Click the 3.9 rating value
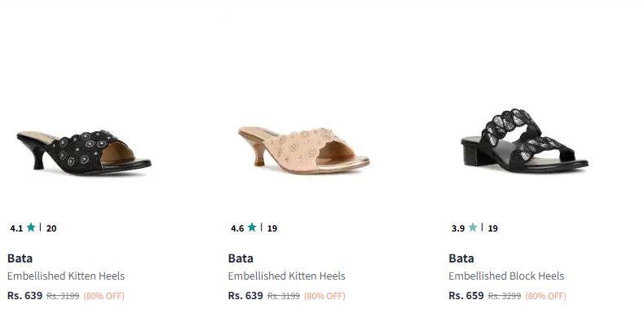 (x=458, y=228)
